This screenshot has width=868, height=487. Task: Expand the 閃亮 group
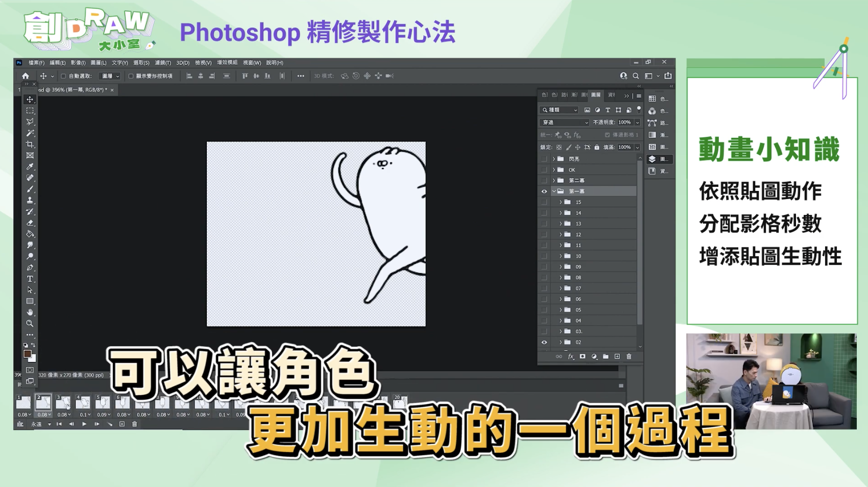click(x=554, y=159)
